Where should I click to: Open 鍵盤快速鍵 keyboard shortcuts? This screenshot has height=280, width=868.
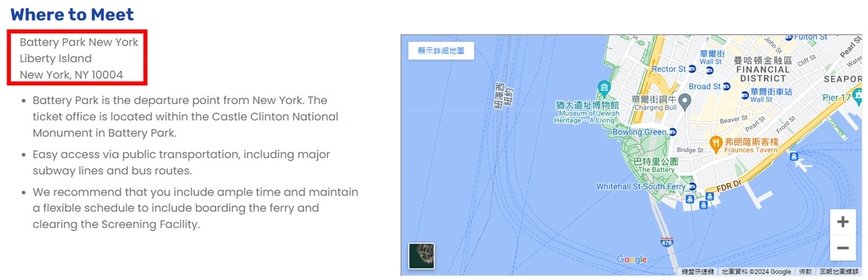point(698,272)
